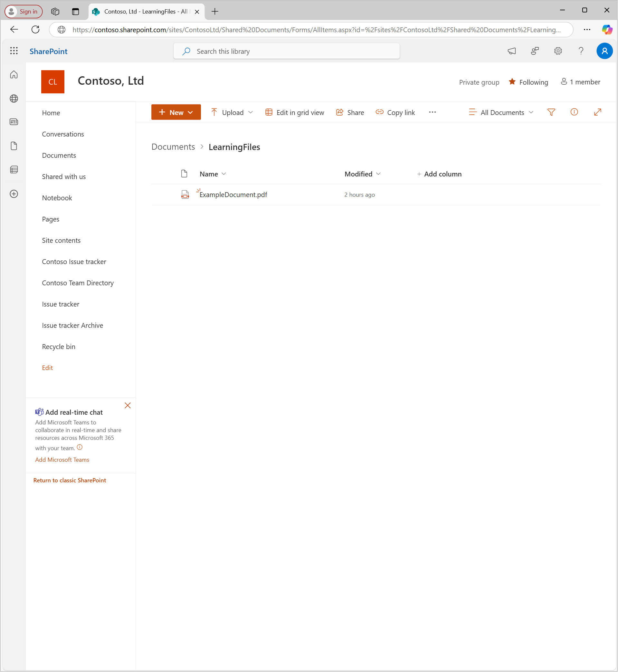The width and height of the screenshot is (618, 672).
Task: Click the Copy link command
Action: click(395, 112)
